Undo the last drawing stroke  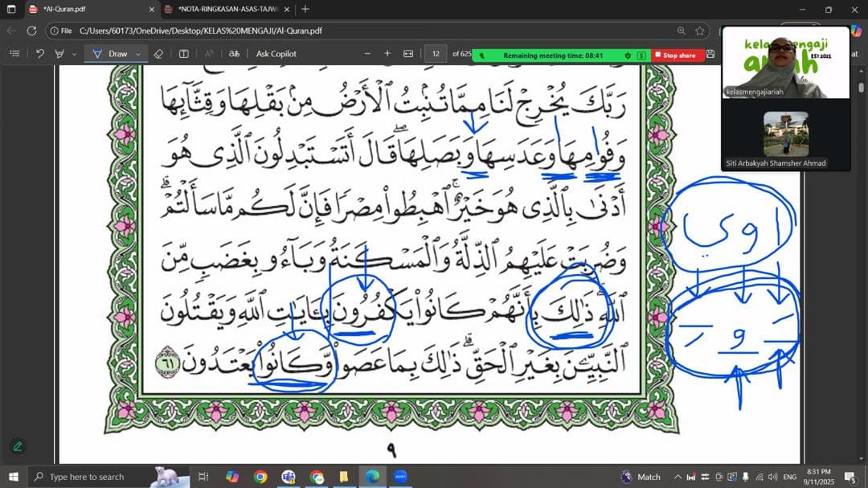40,54
